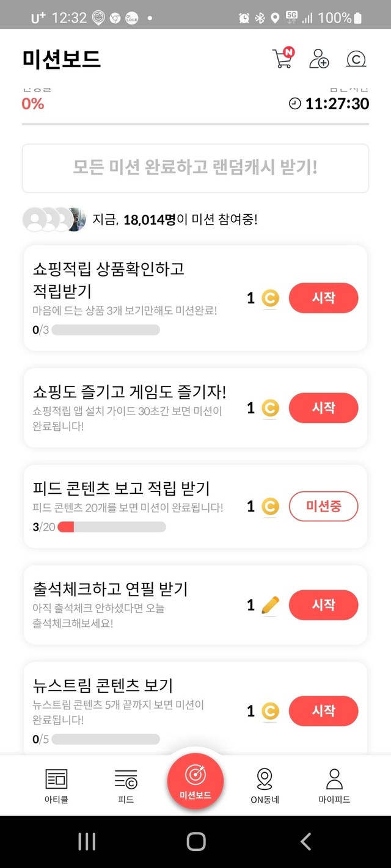This screenshot has height=868, width=391.
Task: Tap 미션중 button for feed content mission
Action: tap(323, 506)
